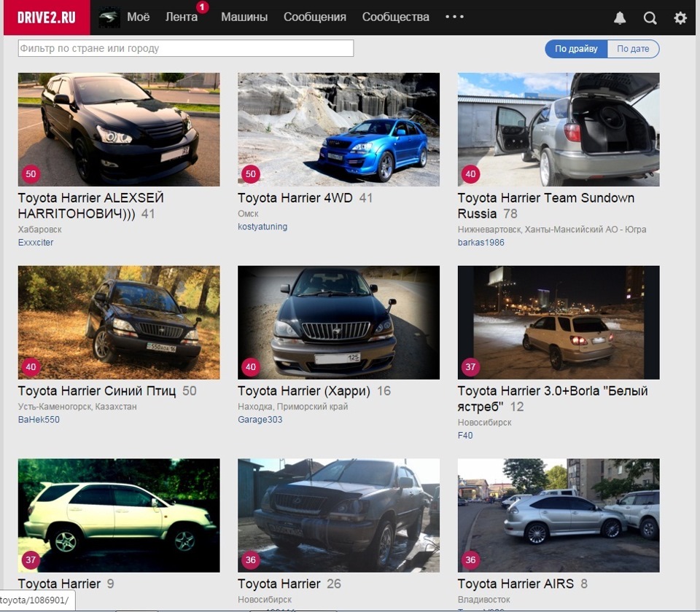The image size is (700, 612).
Task: Open Toyota Harrier 3.0+Borla Белый ястреб title
Action: tap(553, 399)
